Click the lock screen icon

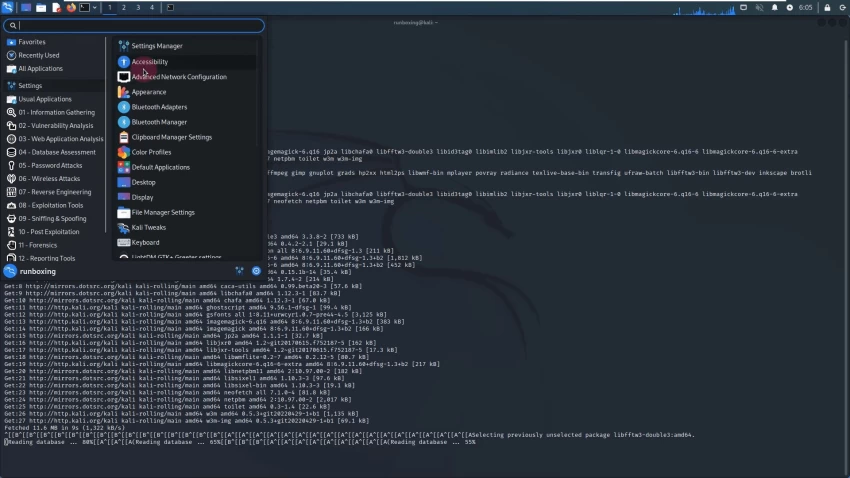coord(827,8)
